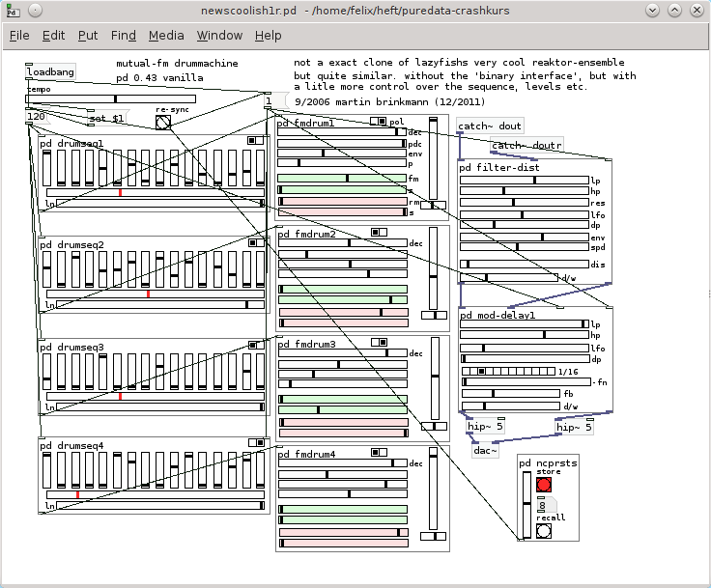This screenshot has width=711, height=588.
Task: Toggle the radio switch on fmdrum2
Action: point(379,232)
